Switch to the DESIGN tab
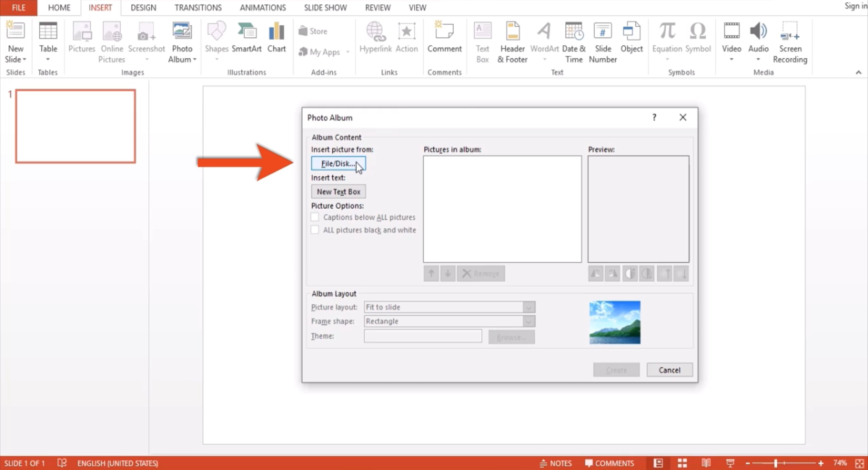Image resolution: width=868 pixels, height=470 pixels. coord(143,7)
